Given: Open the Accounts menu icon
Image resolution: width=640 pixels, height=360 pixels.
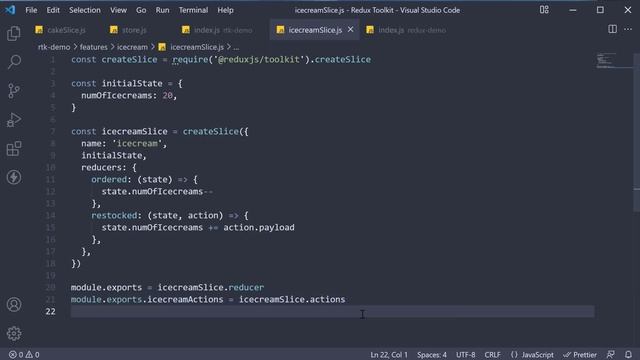Looking at the screenshot, I should pos(14,304).
